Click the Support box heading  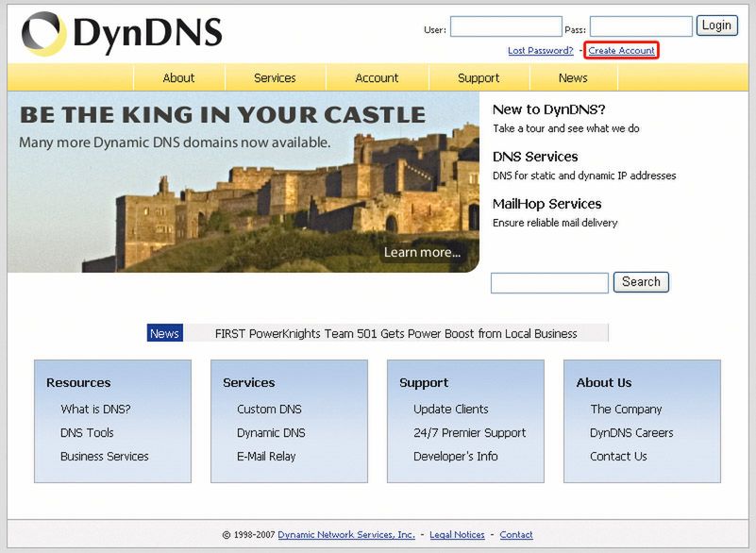click(x=424, y=383)
